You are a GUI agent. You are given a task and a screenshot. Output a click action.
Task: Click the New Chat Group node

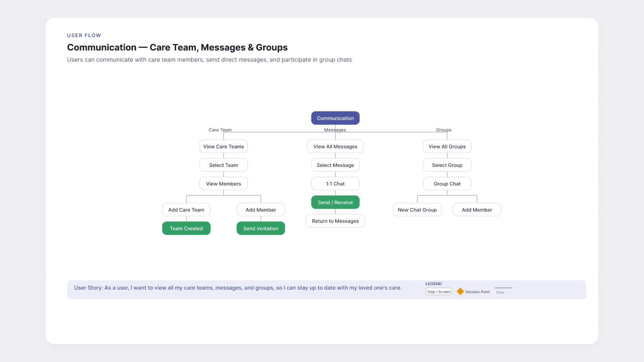[417, 210]
